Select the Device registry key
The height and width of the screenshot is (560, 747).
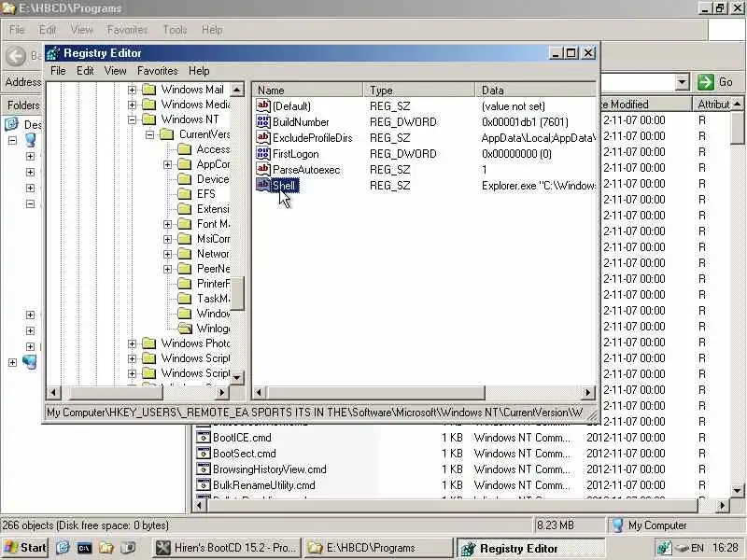click(213, 179)
